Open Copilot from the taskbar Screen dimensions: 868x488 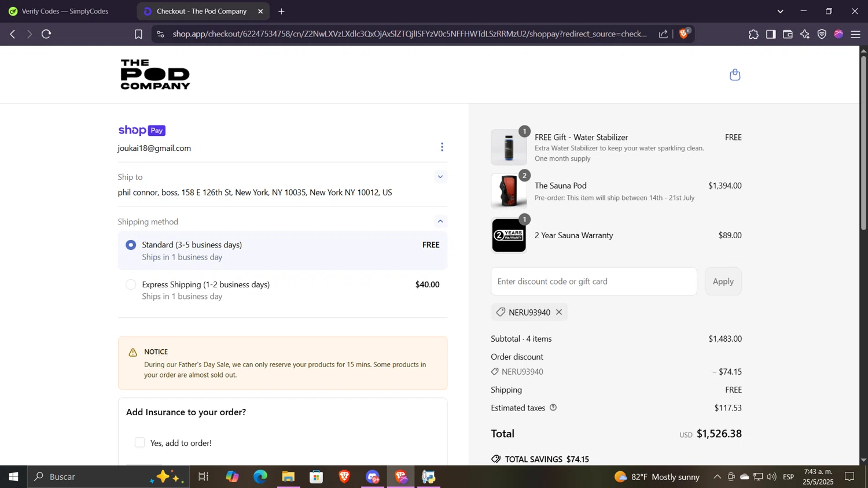(x=232, y=477)
